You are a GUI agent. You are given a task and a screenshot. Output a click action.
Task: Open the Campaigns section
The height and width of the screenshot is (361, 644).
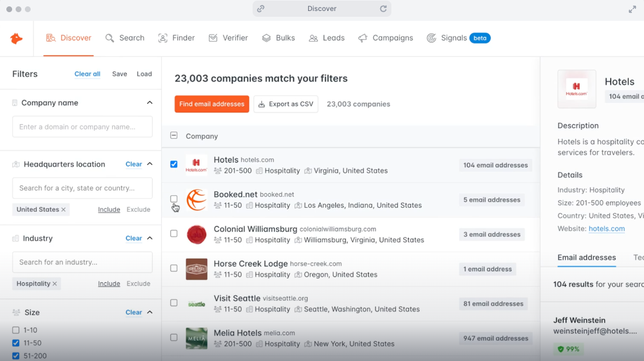click(x=386, y=38)
